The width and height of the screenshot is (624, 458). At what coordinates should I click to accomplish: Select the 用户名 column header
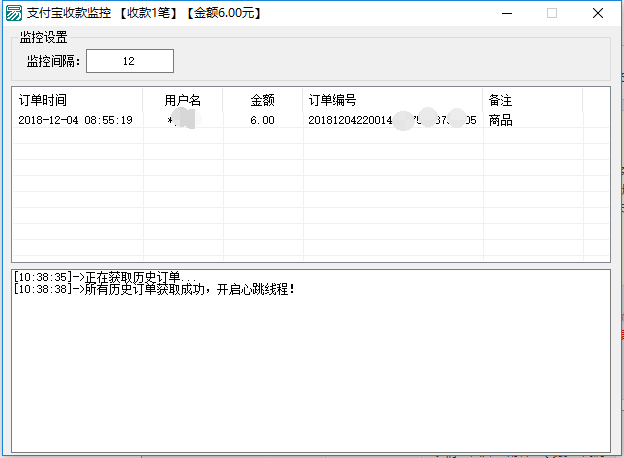[x=183, y=100]
